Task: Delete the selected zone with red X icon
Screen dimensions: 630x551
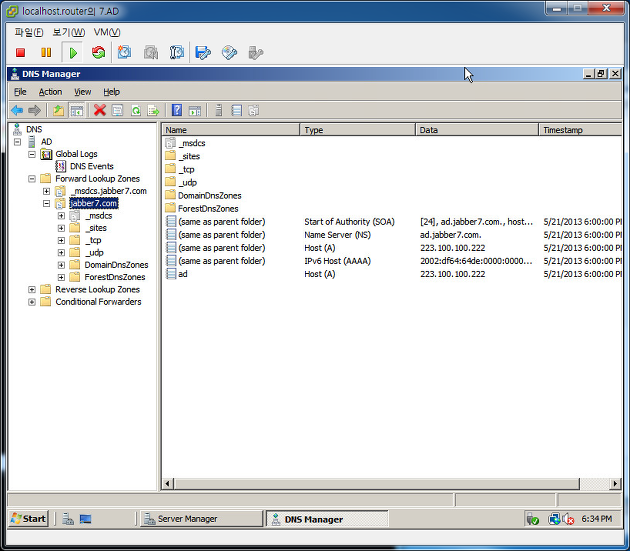Action: click(x=100, y=110)
